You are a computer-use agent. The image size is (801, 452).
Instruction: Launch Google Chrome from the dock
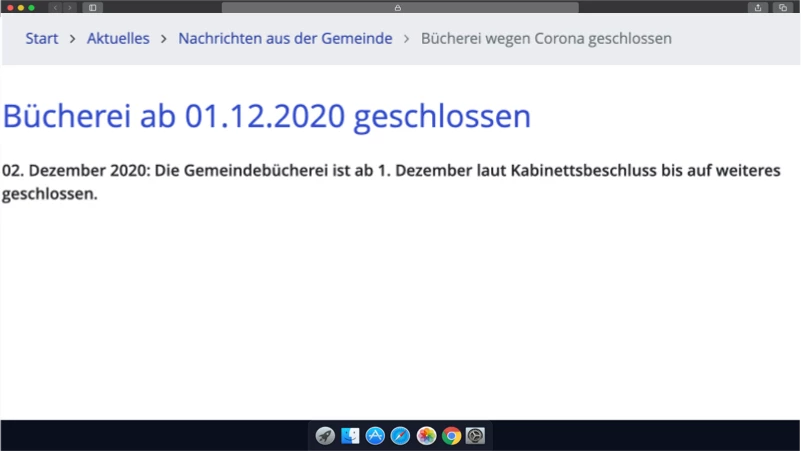[451, 436]
